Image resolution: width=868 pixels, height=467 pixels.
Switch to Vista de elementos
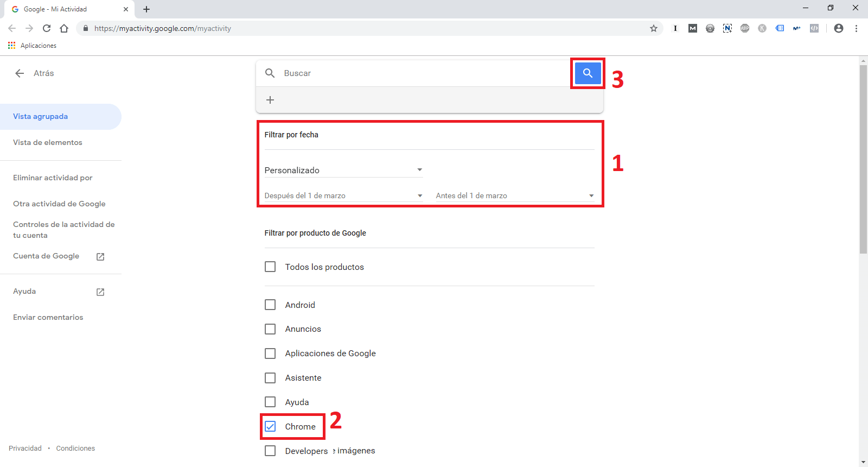click(48, 142)
